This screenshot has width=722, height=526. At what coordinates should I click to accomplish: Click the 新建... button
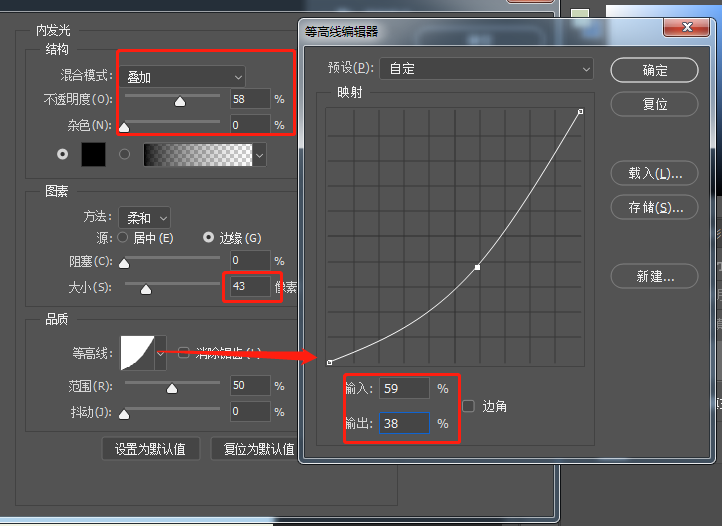click(x=654, y=276)
